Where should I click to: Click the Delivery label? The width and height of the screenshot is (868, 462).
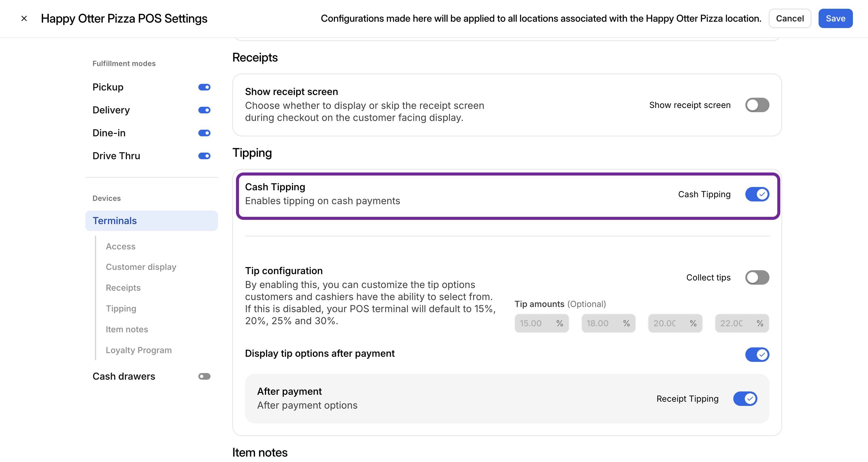click(x=111, y=110)
